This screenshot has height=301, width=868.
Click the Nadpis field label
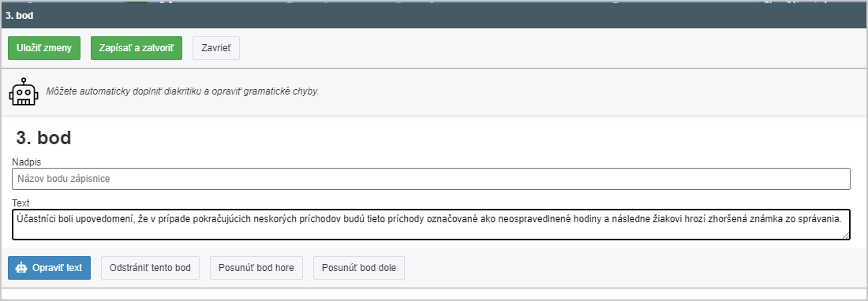(x=27, y=162)
